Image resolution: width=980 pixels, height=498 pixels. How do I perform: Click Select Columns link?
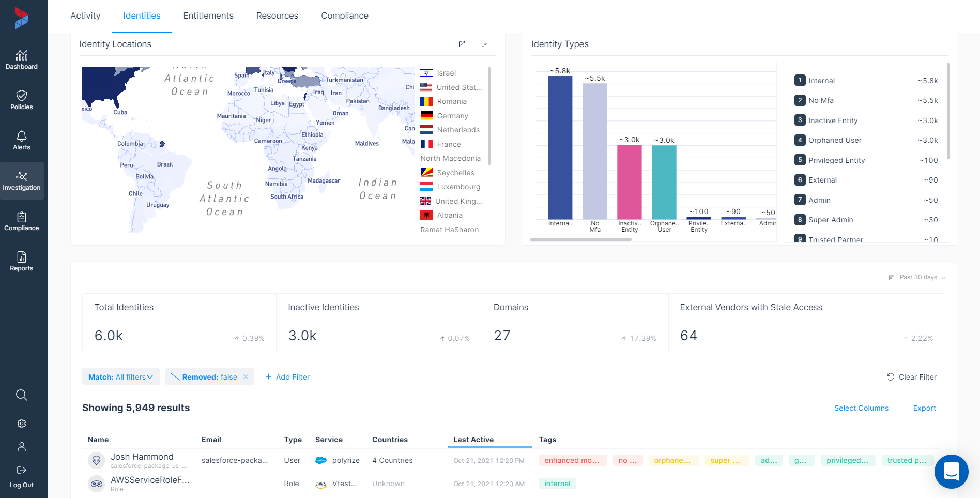coord(861,408)
